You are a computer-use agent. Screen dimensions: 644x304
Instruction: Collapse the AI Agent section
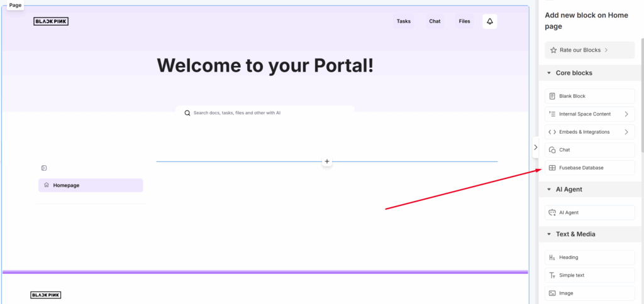[549, 190]
